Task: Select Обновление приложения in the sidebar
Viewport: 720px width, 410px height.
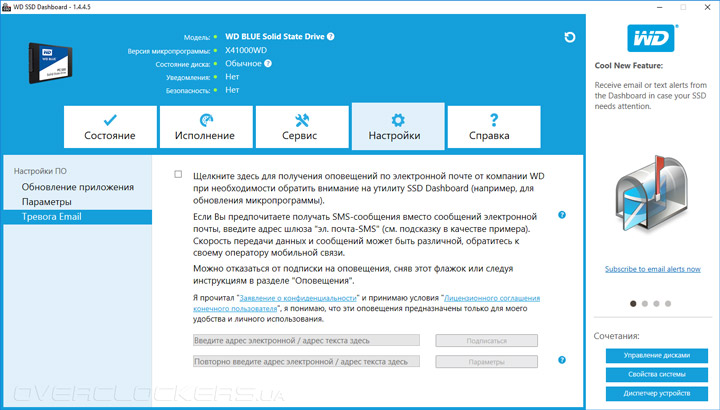Action: coord(78,187)
